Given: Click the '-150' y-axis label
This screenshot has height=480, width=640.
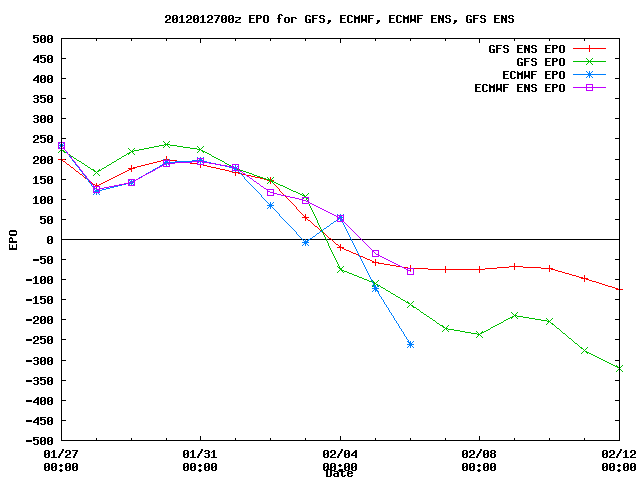Looking at the screenshot, I should click(x=40, y=300).
